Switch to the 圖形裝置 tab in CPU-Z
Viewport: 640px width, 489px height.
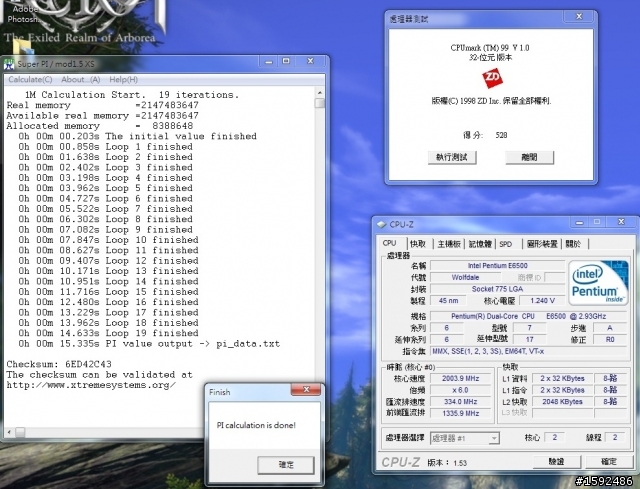(x=542, y=244)
